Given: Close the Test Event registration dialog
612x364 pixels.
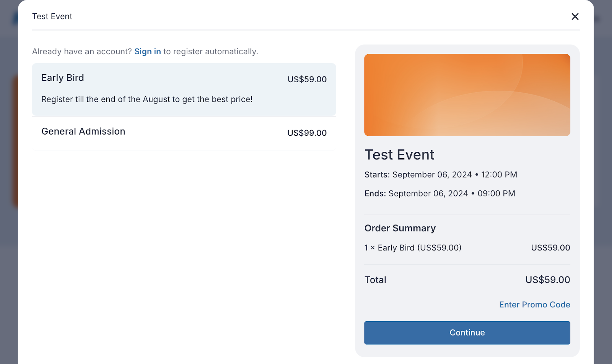Looking at the screenshot, I should click(x=575, y=16).
